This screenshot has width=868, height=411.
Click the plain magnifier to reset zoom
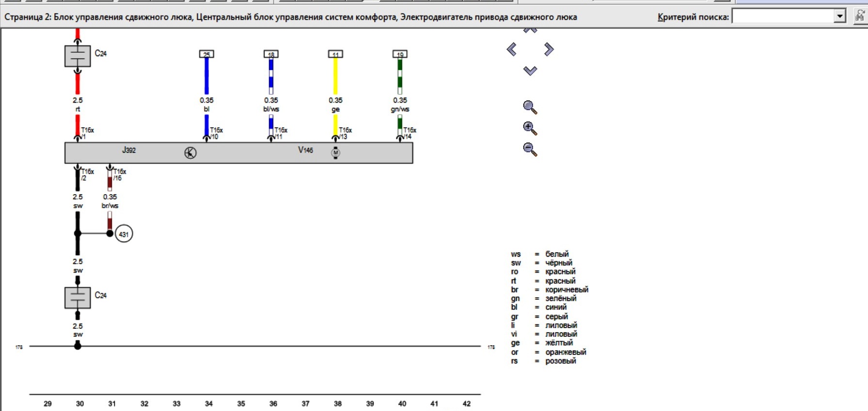[530, 107]
